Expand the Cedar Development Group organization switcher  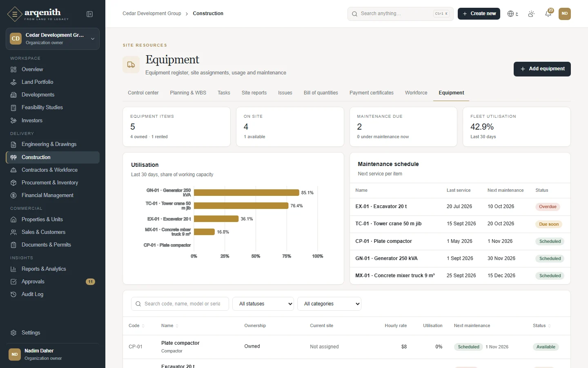click(53, 39)
